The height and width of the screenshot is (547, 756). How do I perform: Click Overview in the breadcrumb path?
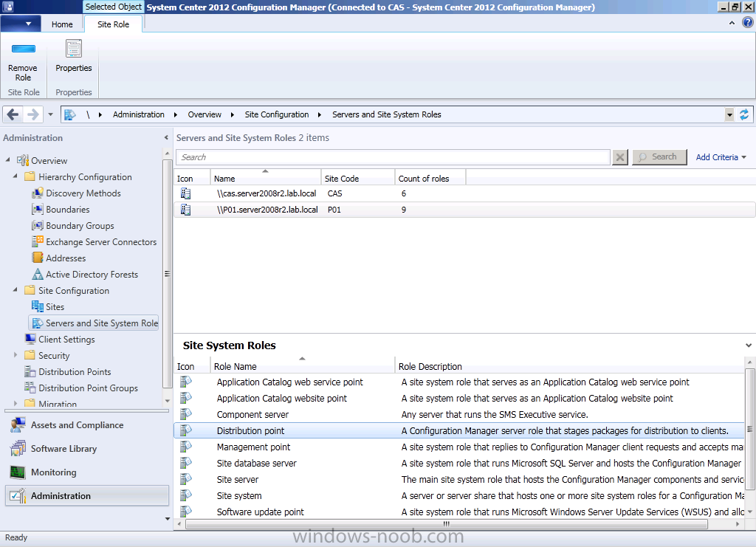pyautogui.click(x=205, y=114)
